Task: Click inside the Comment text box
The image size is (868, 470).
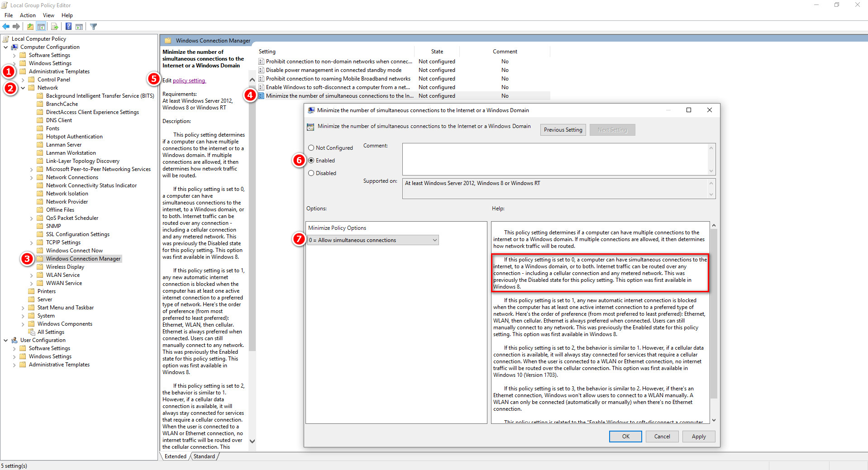Action: coord(555,159)
